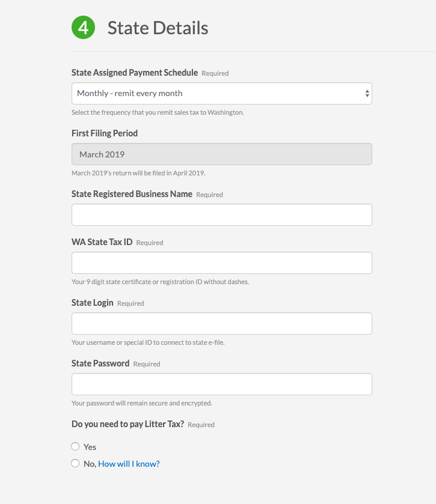Screen dimensions: 436x504
Task: Click the State Details heading
Action: click(158, 28)
